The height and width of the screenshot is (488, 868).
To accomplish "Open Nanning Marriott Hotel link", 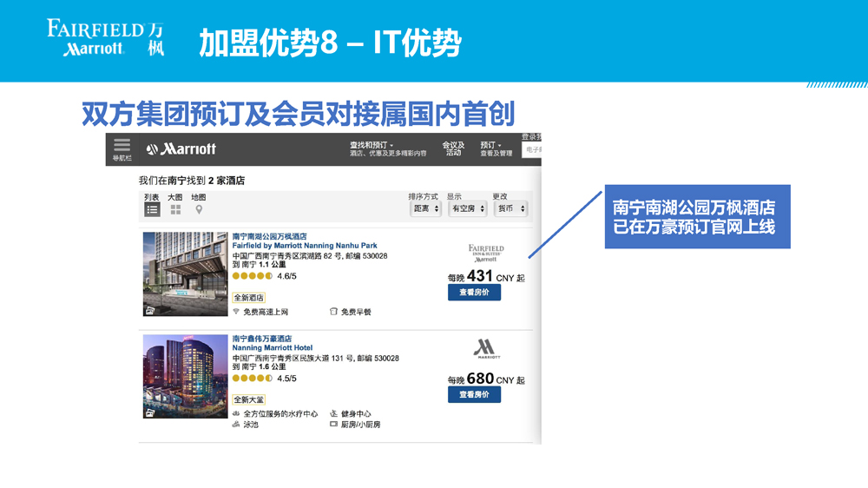I will [273, 348].
